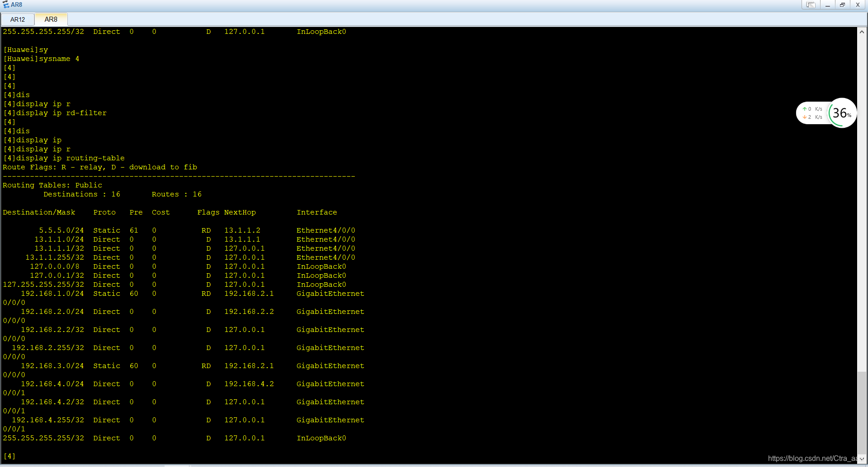Click the final [4] command prompt
This screenshot has height=467, width=868.
9,456
